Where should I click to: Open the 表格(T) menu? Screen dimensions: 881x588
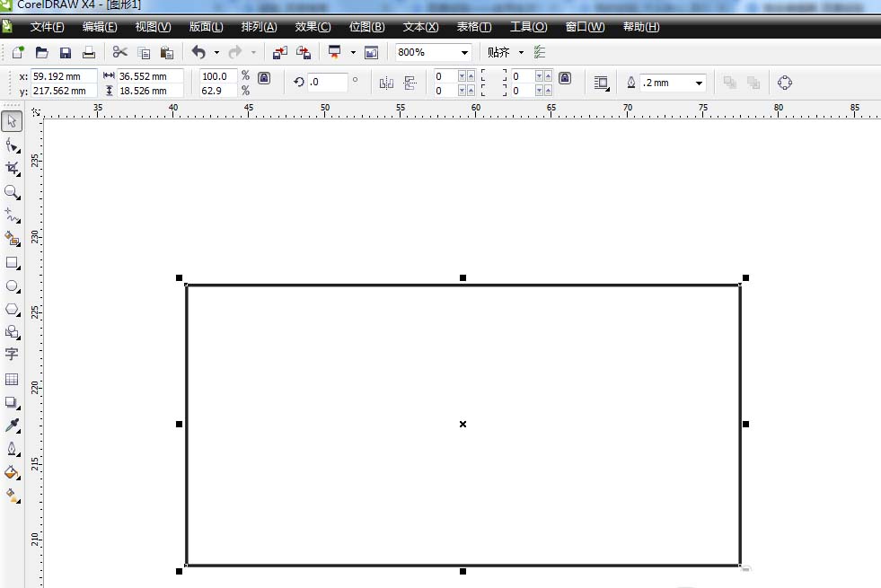coord(473,27)
